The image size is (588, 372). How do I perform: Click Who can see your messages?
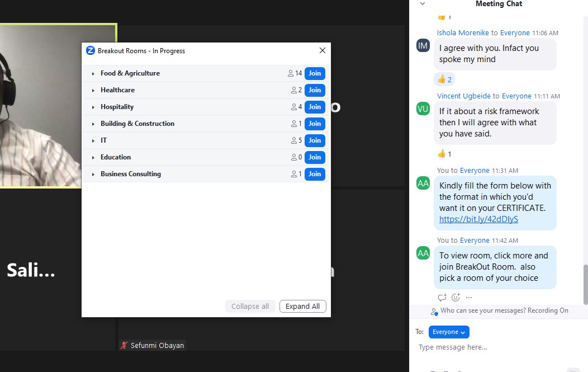pyautogui.click(x=483, y=310)
